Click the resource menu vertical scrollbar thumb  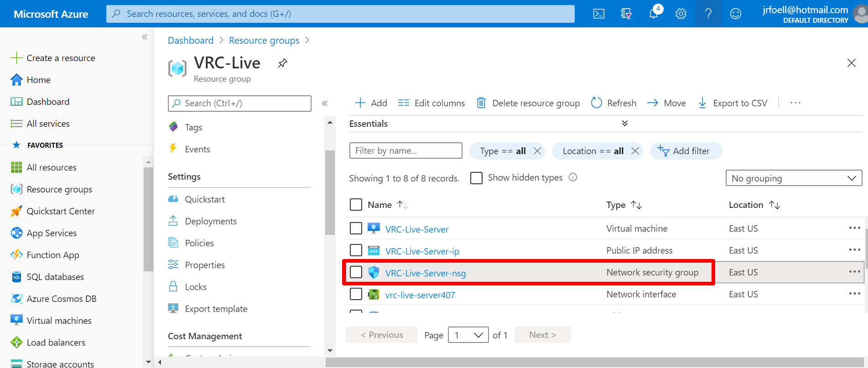[330, 192]
